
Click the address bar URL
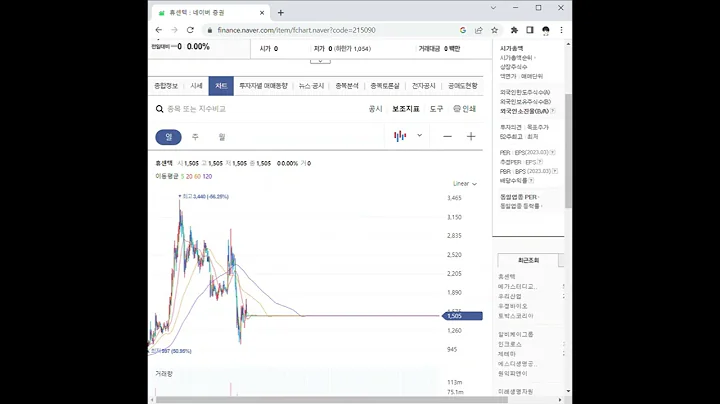point(296,30)
